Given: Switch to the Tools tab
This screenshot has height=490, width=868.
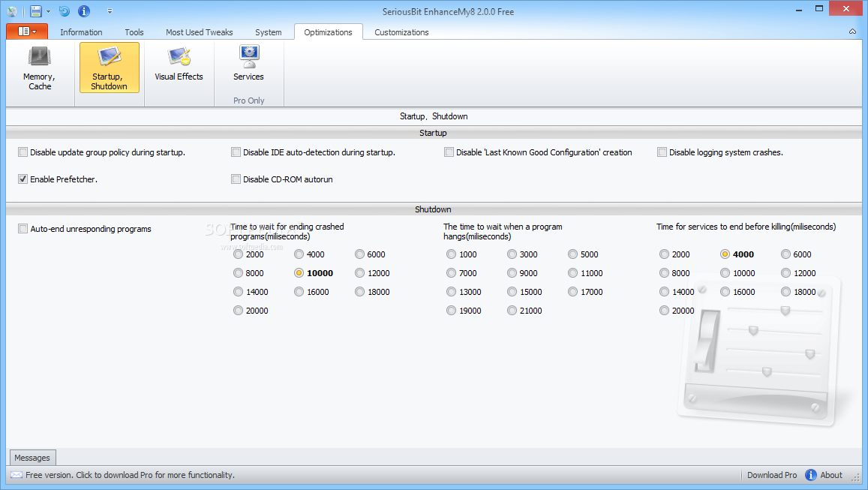Looking at the screenshot, I should (x=134, y=32).
